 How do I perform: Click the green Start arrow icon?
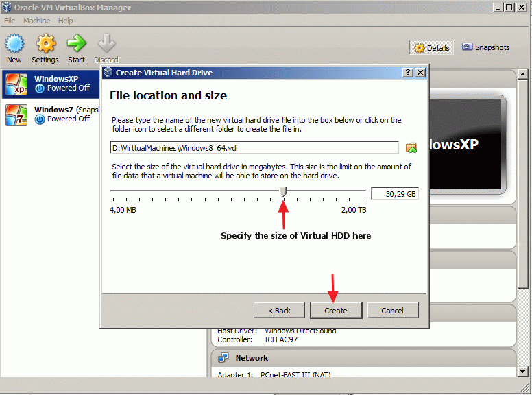point(76,43)
